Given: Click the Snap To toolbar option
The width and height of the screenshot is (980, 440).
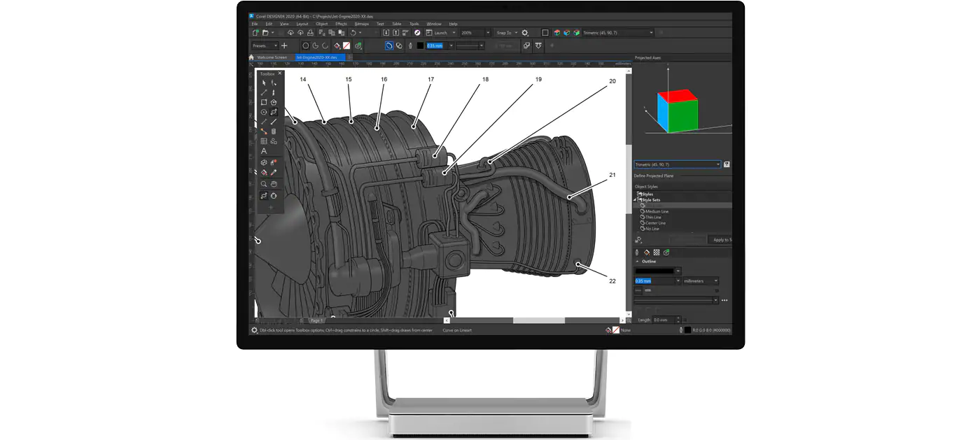Looking at the screenshot, I should (x=504, y=33).
